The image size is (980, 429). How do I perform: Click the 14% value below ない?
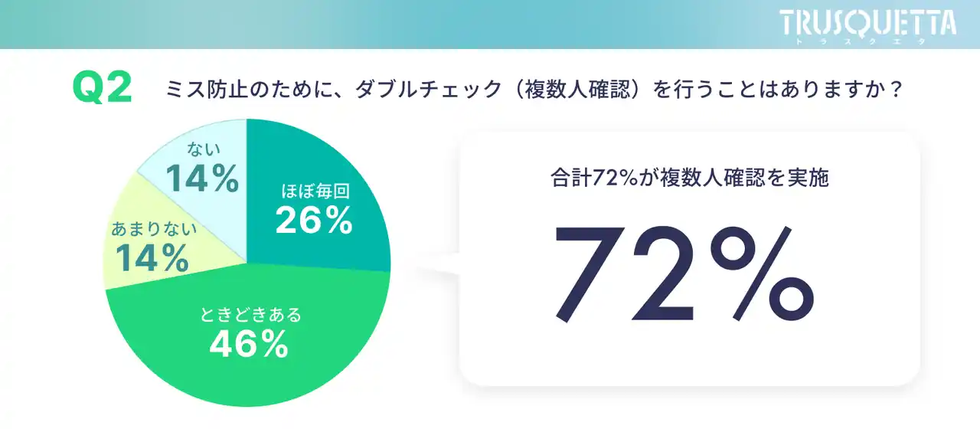[202, 180]
